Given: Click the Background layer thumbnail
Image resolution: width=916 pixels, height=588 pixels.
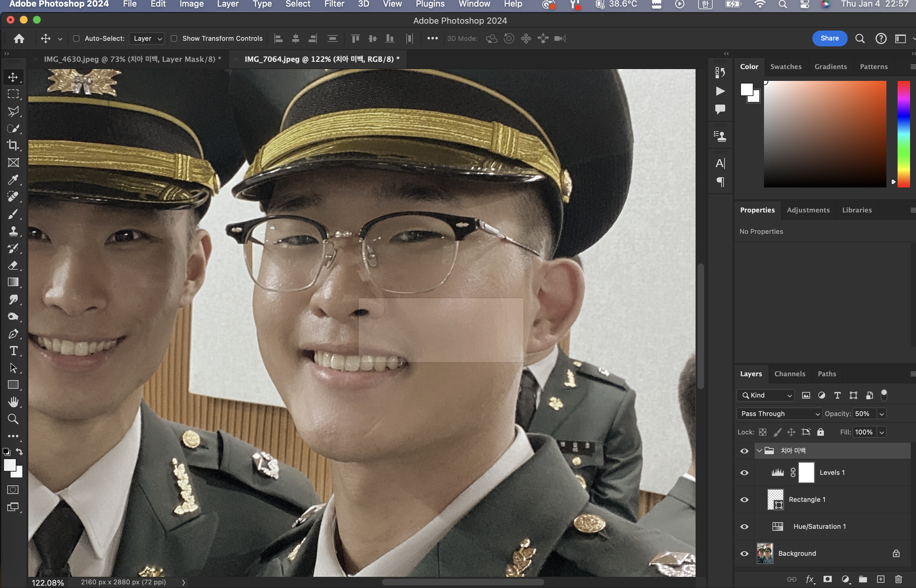Looking at the screenshot, I should [x=765, y=553].
